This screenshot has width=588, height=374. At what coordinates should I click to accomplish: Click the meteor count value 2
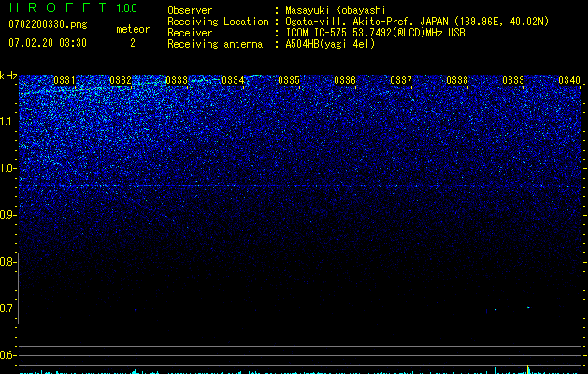[x=133, y=43]
